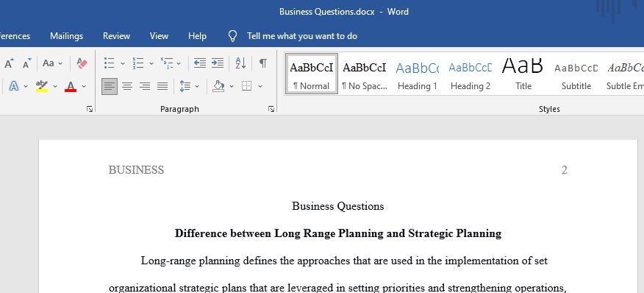Apply the Heading 1 style

click(418, 74)
